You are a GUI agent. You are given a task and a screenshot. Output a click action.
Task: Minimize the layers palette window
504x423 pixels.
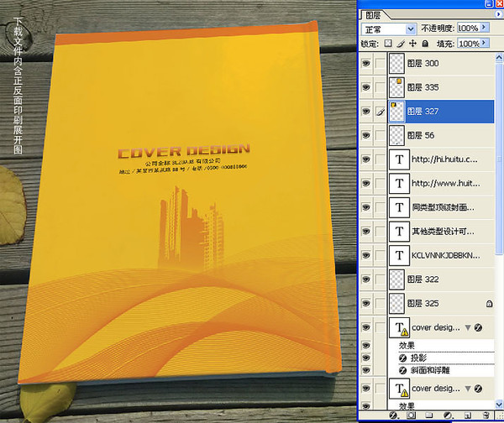click(489, 3)
